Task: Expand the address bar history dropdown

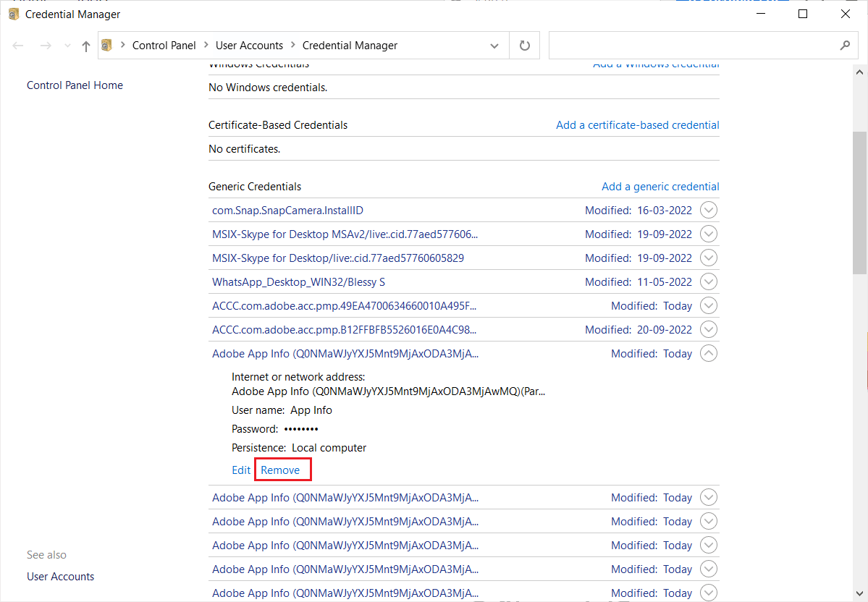Action: coord(494,46)
